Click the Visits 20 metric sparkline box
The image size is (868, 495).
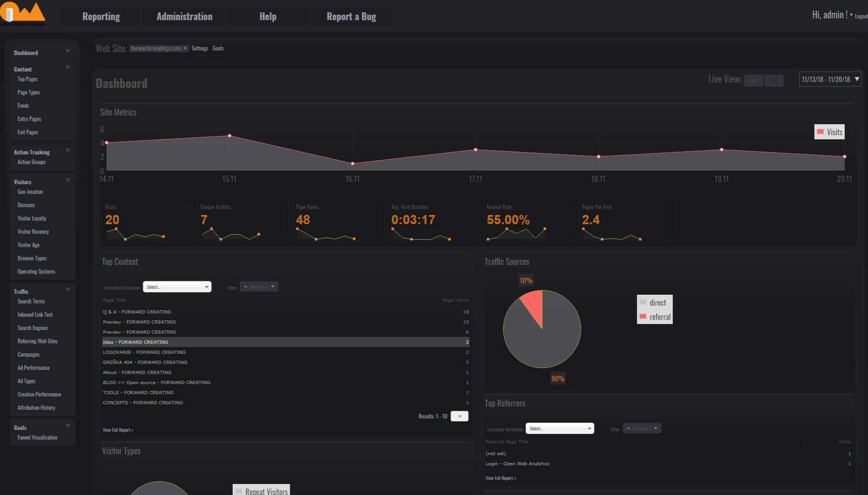[148, 220]
